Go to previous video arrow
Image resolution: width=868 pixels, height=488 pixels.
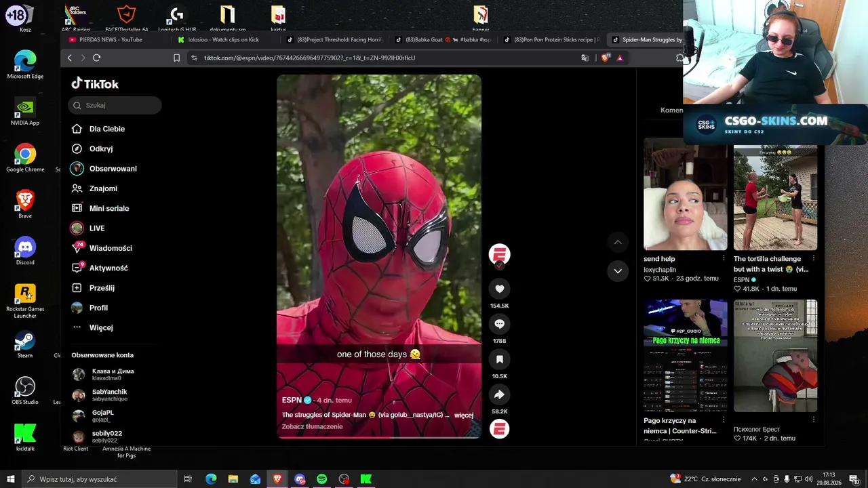click(618, 242)
